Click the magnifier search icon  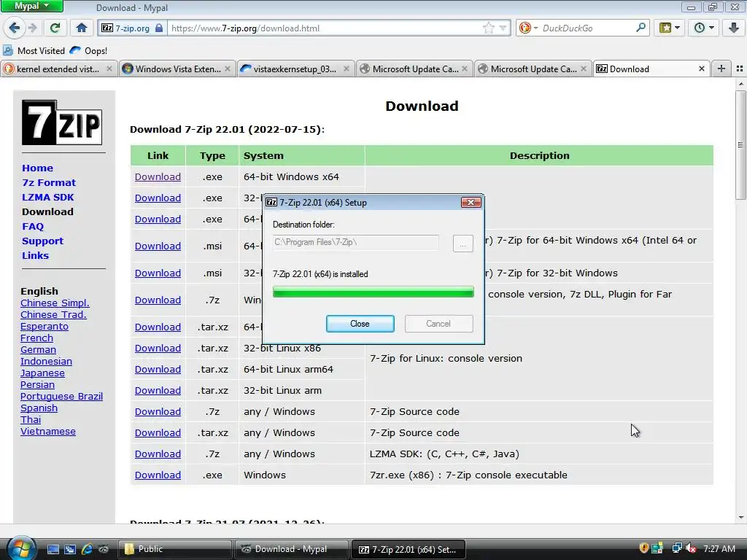pos(640,28)
